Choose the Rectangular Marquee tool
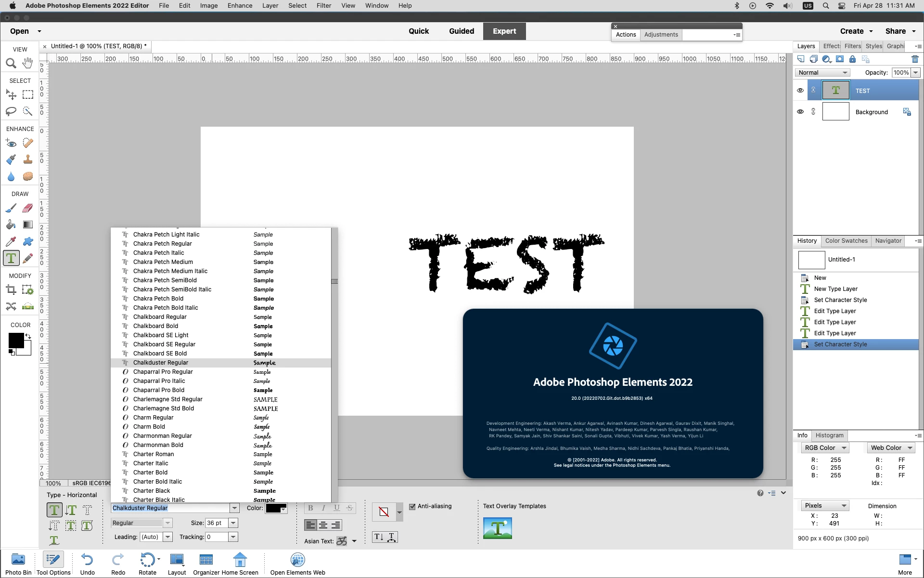Screen dimensions: 924x578 28,94
